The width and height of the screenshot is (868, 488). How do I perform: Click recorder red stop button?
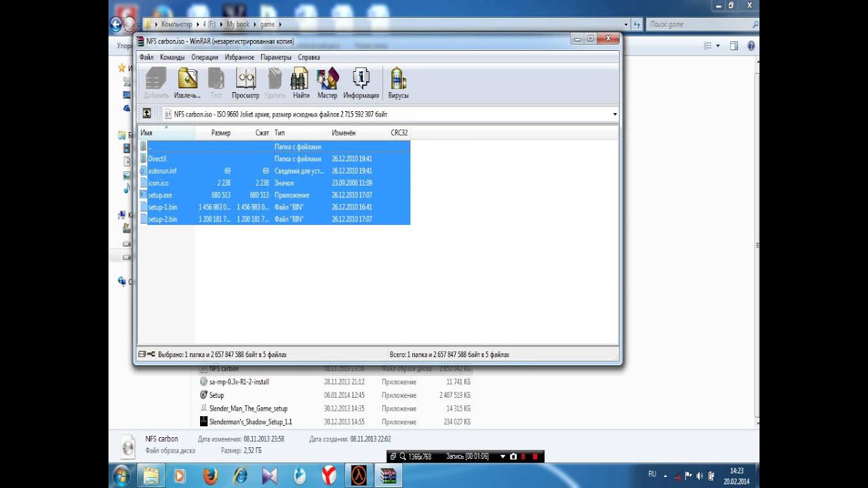534,457
